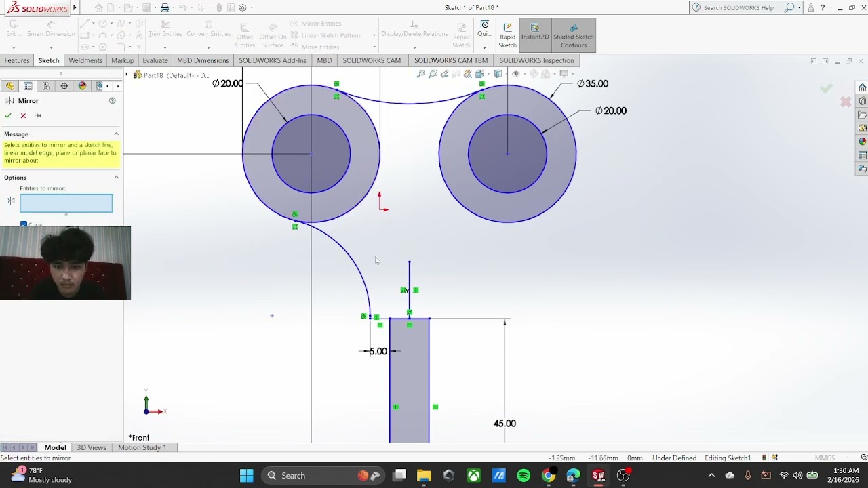This screenshot has height=488, width=868.
Task: Open File Explorer from the taskbar
Action: click(424, 476)
